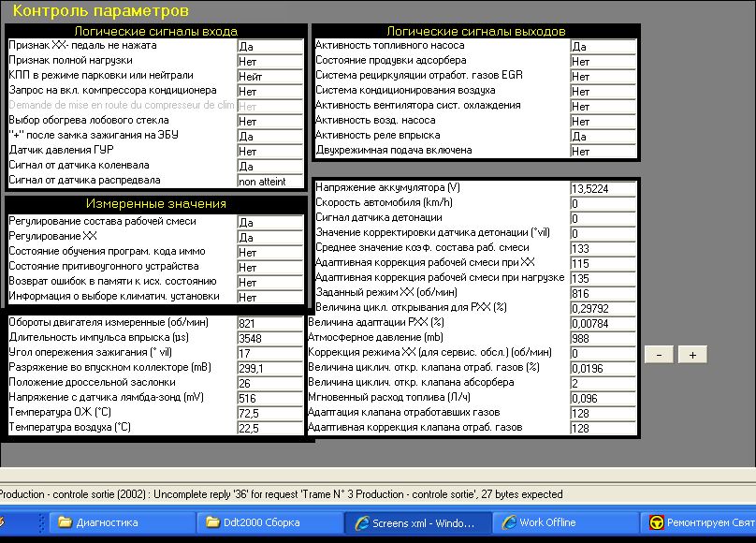
Task: Click gearbox park/neutral value 'Нейт'
Action: 270,76
